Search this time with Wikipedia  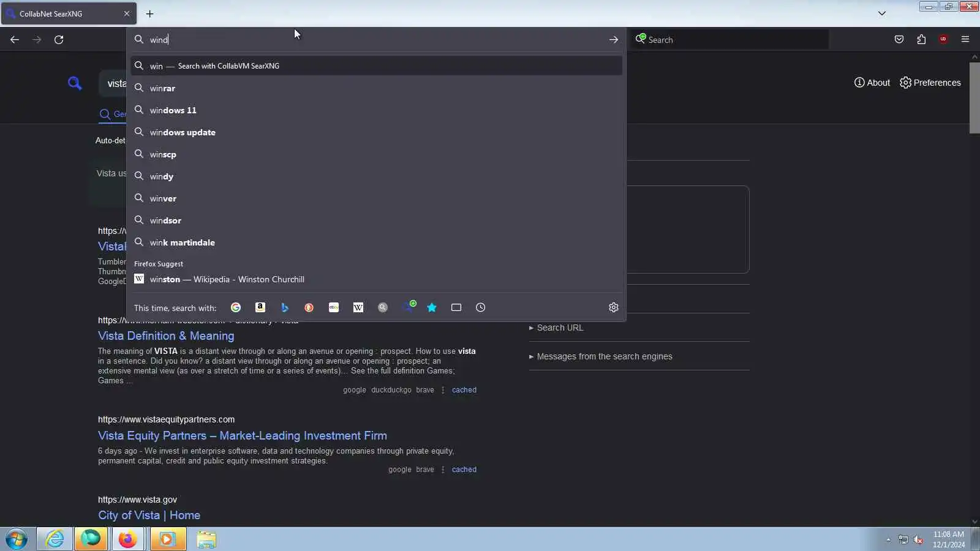pyautogui.click(x=358, y=307)
